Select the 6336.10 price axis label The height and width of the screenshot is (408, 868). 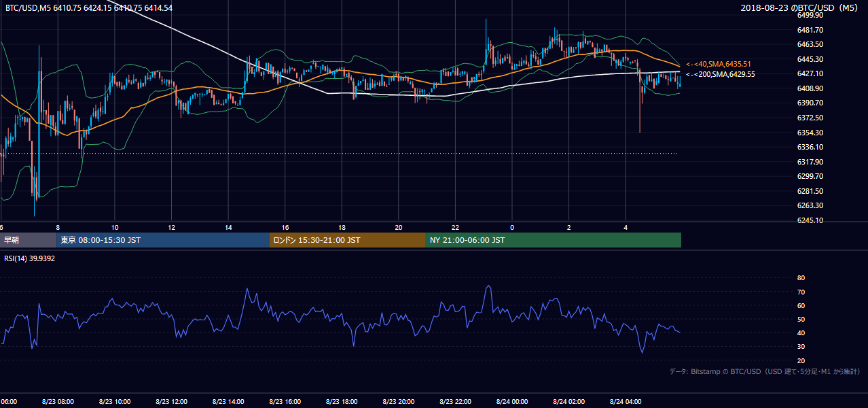coord(810,147)
